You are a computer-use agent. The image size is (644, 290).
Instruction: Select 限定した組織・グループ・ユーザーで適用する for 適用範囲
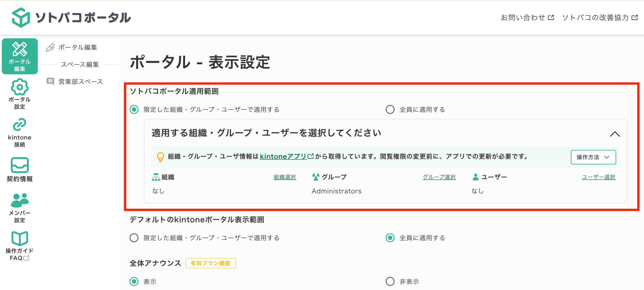click(x=134, y=109)
